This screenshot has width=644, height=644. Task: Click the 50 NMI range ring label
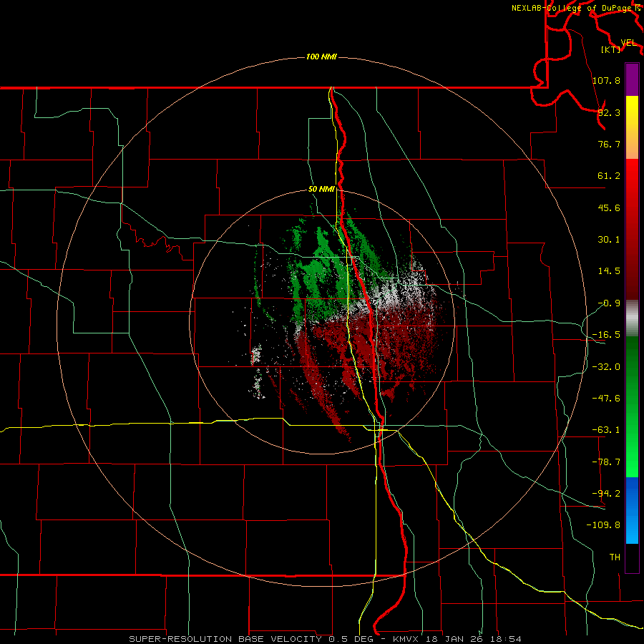(x=321, y=190)
